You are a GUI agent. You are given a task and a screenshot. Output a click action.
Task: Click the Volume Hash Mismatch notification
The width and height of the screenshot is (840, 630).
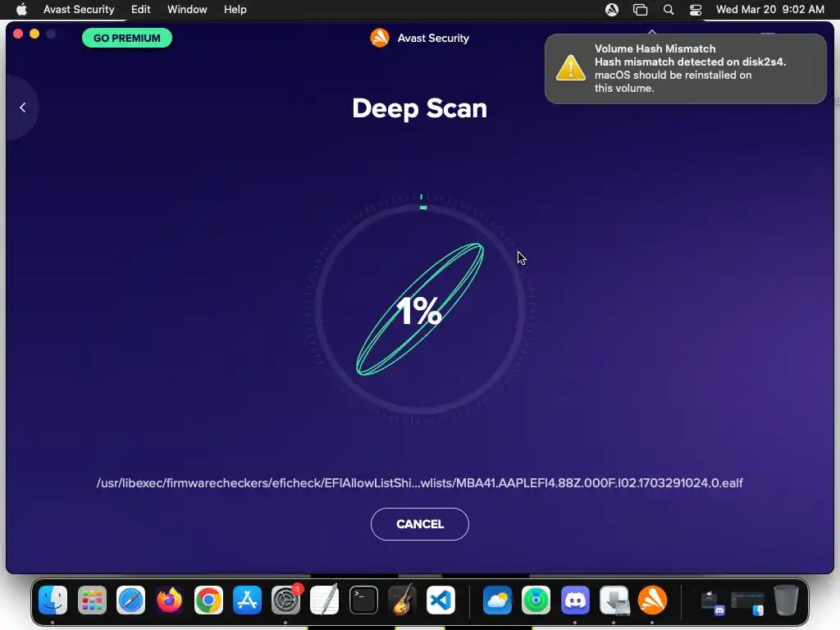(x=685, y=69)
